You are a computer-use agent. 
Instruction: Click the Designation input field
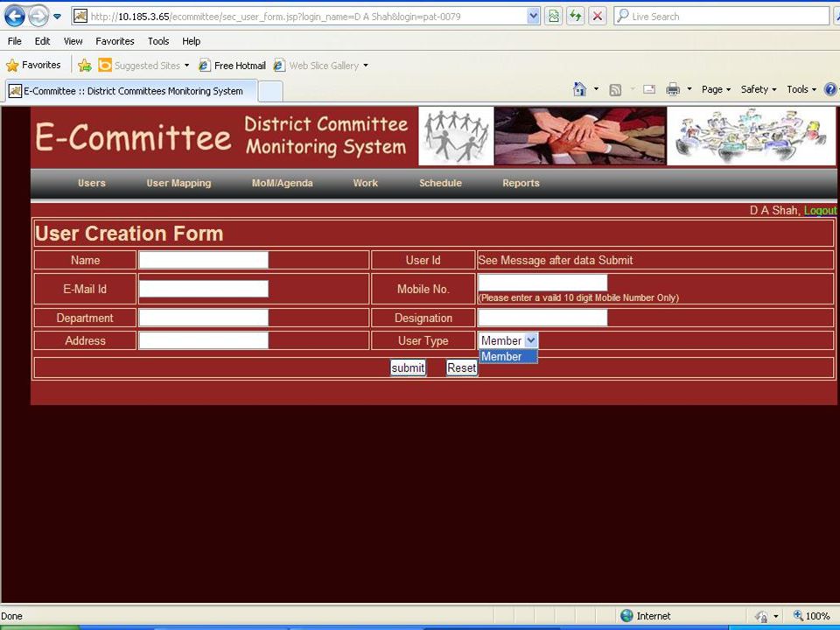click(x=542, y=318)
